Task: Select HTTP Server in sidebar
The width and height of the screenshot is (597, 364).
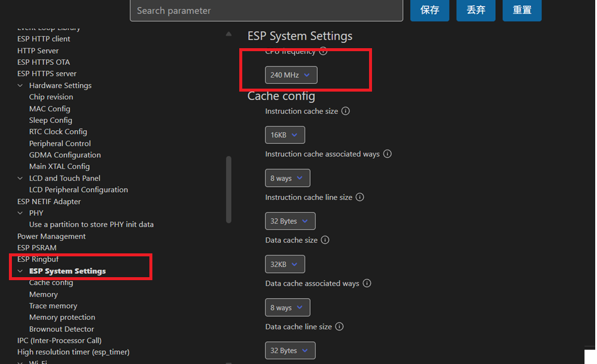Action: tap(37, 51)
